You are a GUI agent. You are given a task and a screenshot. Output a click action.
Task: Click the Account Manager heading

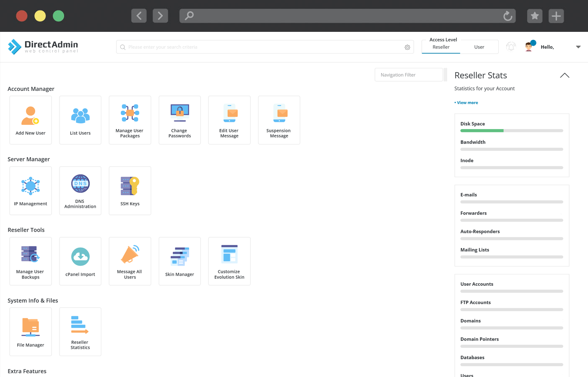[x=31, y=89]
